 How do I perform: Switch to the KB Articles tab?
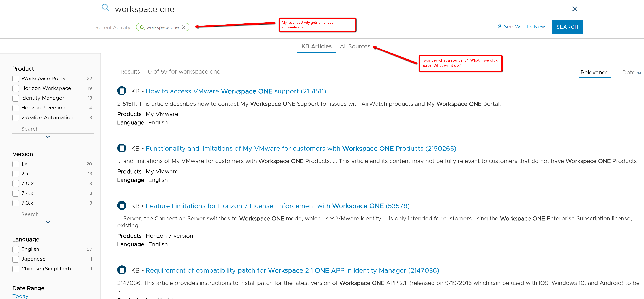pyautogui.click(x=316, y=46)
